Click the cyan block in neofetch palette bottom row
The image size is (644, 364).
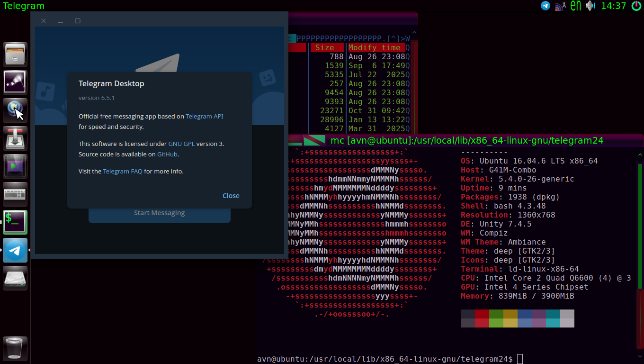(x=553, y=323)
